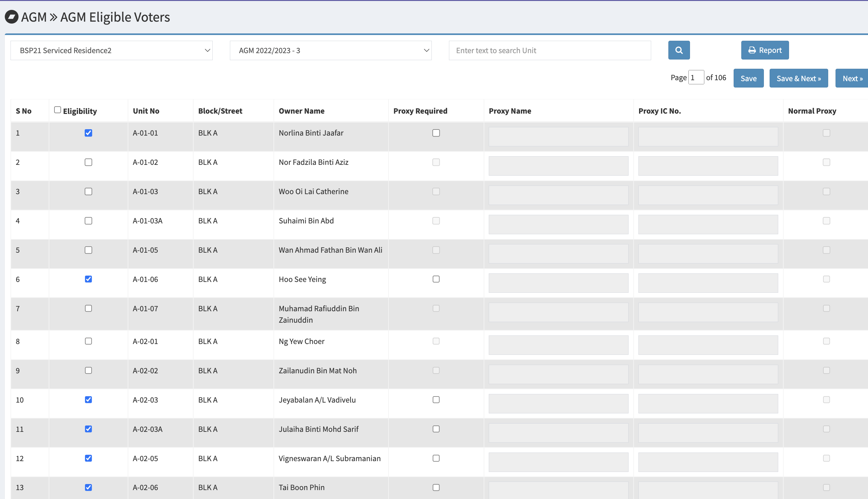This screenshot has height=499, width=868.
Task: Click the page number input box
Action: point(696,77)
